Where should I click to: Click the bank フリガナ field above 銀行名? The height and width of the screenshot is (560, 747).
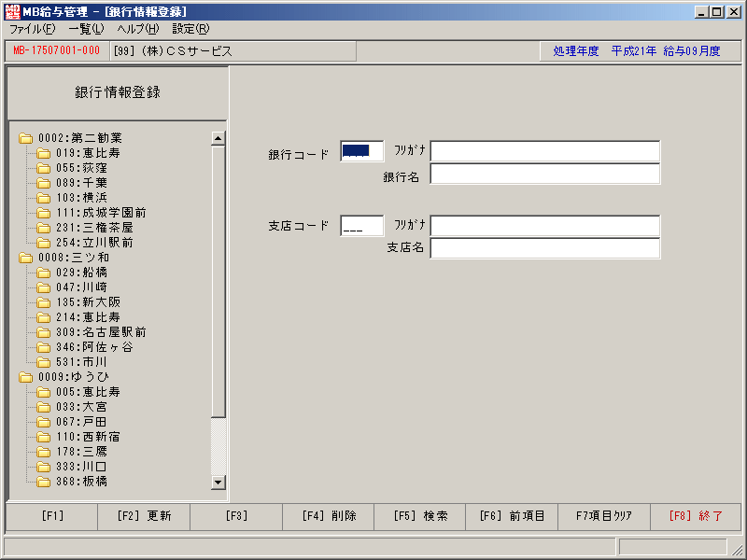(545, 151)
